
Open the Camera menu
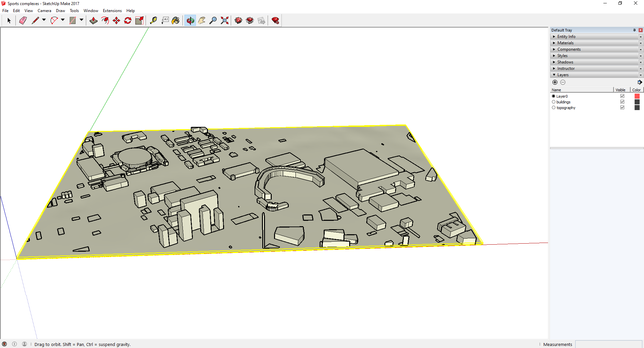pos(44,10)
